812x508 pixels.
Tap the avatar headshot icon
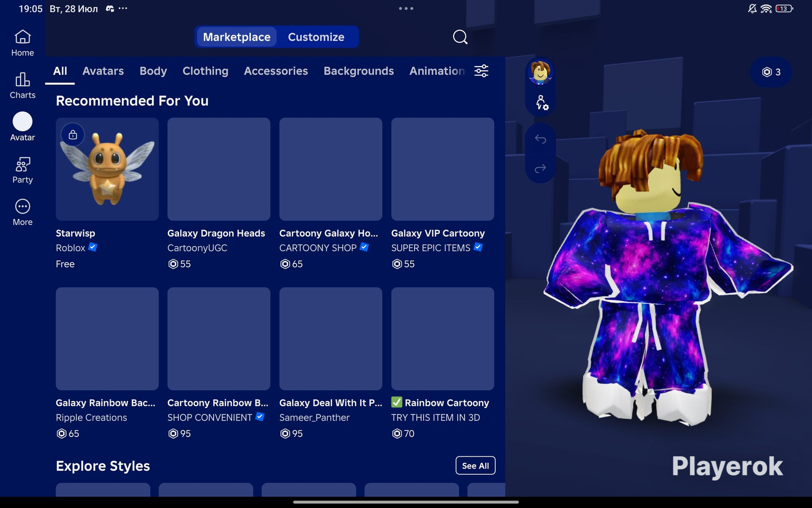[540, 72]
